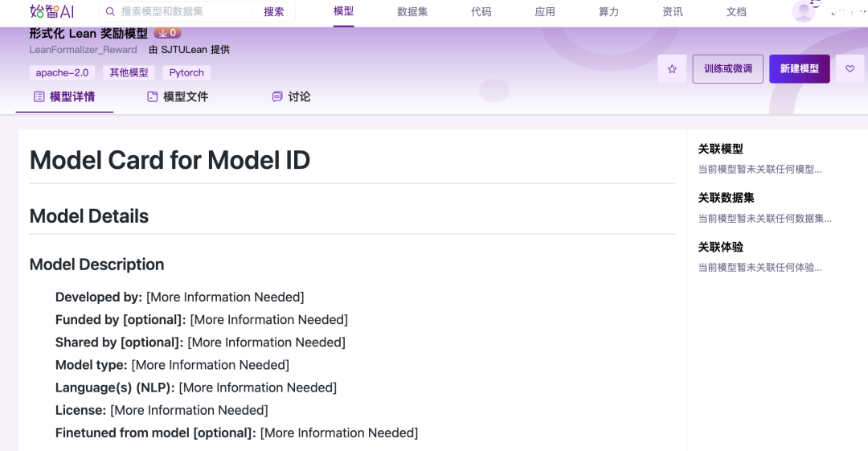Click the Developed by line

[x=179, y=297]
